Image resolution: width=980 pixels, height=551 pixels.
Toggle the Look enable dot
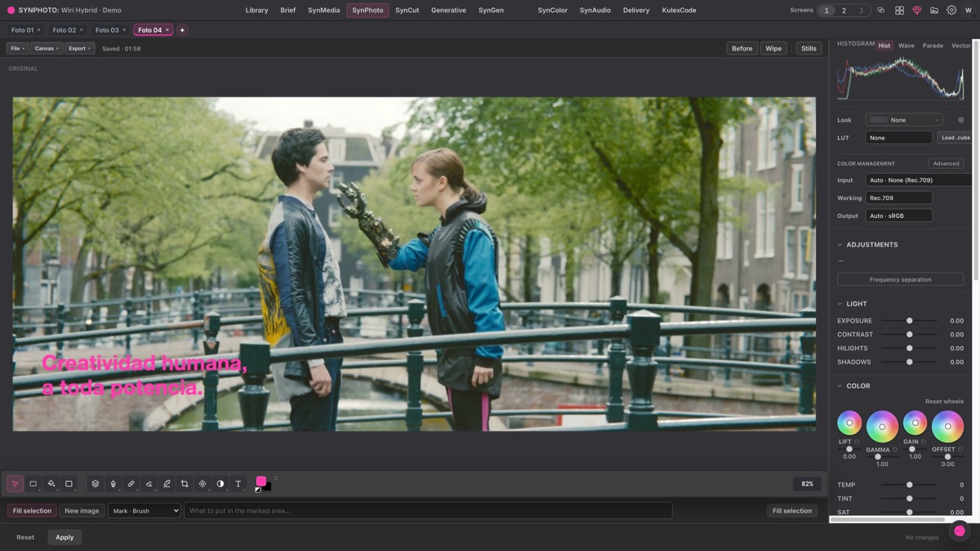[x=960, y=120]
